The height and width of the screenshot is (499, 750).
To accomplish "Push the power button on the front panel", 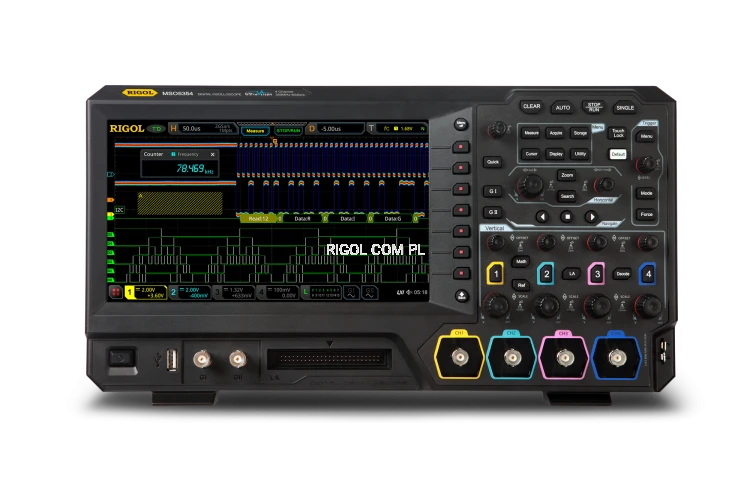I will (x=121, y=358).
